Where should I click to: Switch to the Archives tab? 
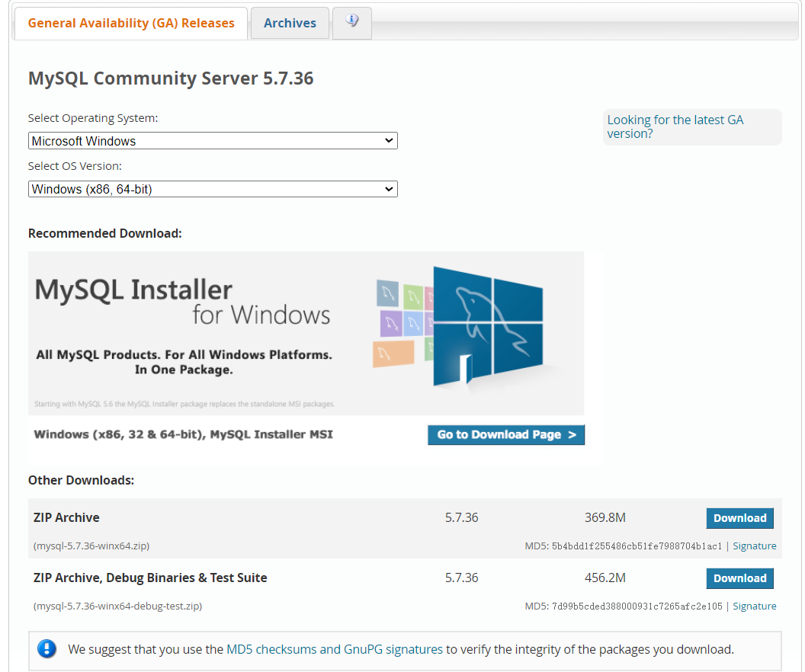pos(290,23)
